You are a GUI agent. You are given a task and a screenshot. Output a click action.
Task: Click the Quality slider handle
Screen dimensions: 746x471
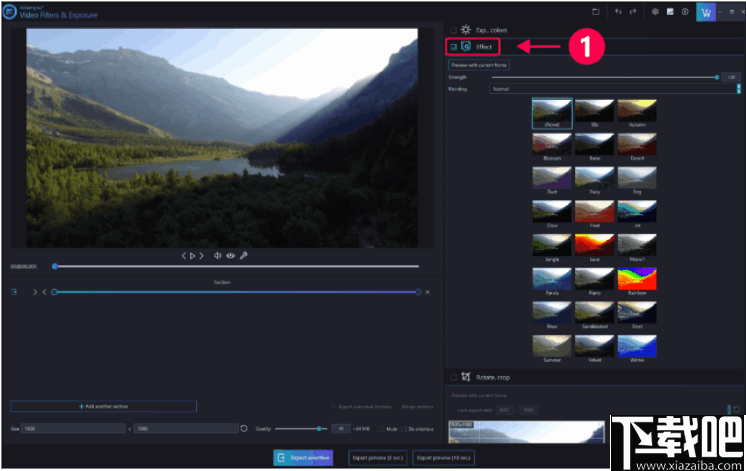click(x=319, y=429)
